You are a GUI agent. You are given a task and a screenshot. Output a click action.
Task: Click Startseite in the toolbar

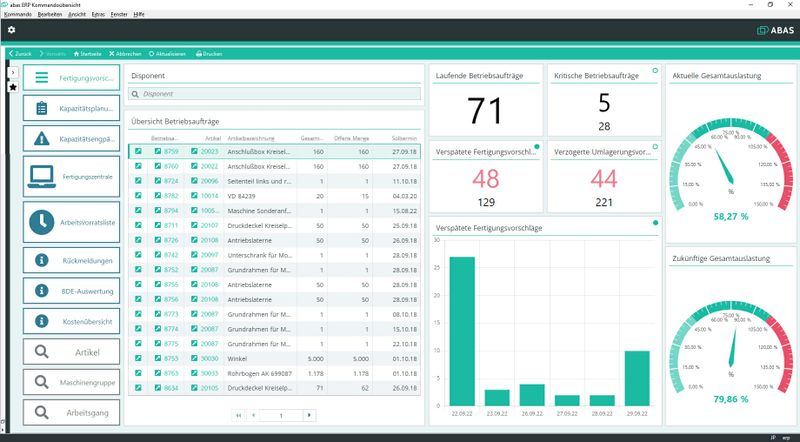click(x=86, y=53)
